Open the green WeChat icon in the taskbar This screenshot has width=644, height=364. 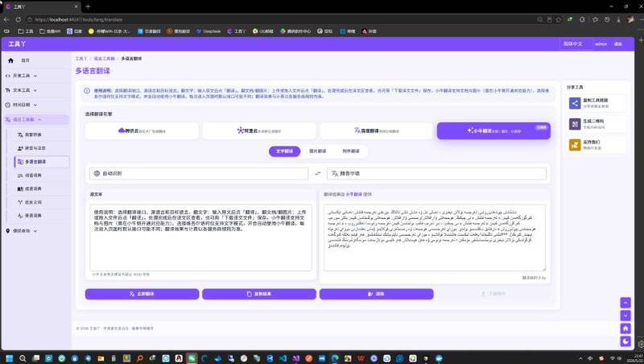pyautogui.click(x=192, y=358)
